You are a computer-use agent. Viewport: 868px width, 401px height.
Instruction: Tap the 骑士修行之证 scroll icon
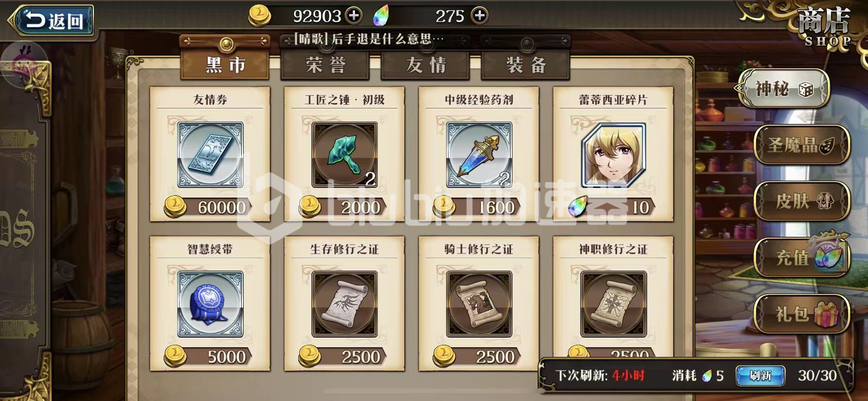[479, 304]
